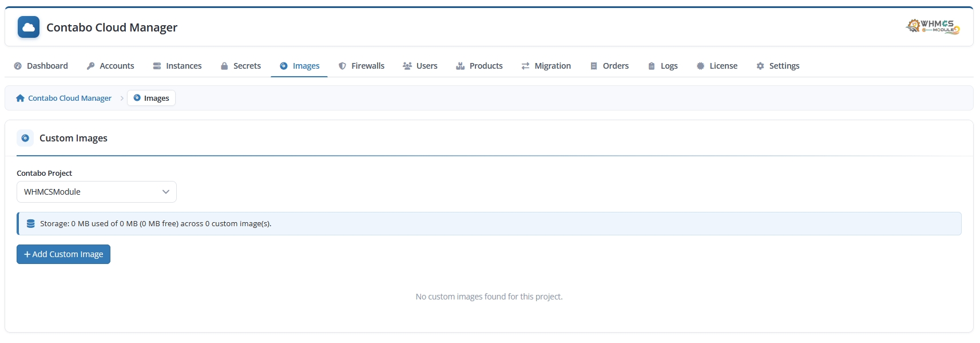Open the Settings tab
This screenshot has width=980, height=343.
[x=778, y=66]
